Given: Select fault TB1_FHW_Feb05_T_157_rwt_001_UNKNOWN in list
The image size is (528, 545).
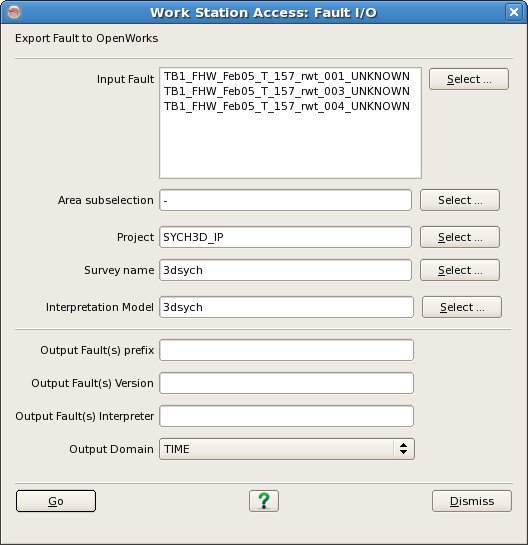Looking at the screenshot, I should [287, 76].
